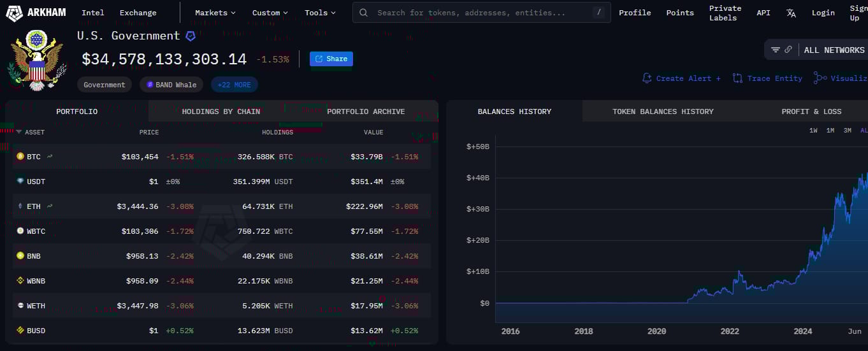Click the chart trend icon next to BTC
Viewport: 868px width, 351px height.
pos(50,156)
